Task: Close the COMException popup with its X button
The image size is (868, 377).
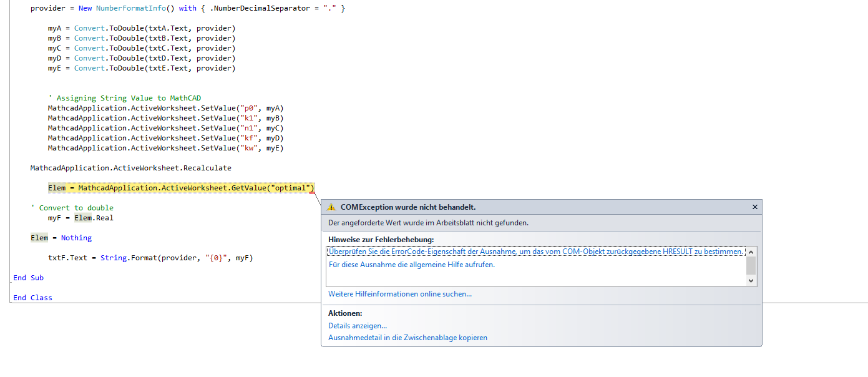Action: (x=754, y=207)
